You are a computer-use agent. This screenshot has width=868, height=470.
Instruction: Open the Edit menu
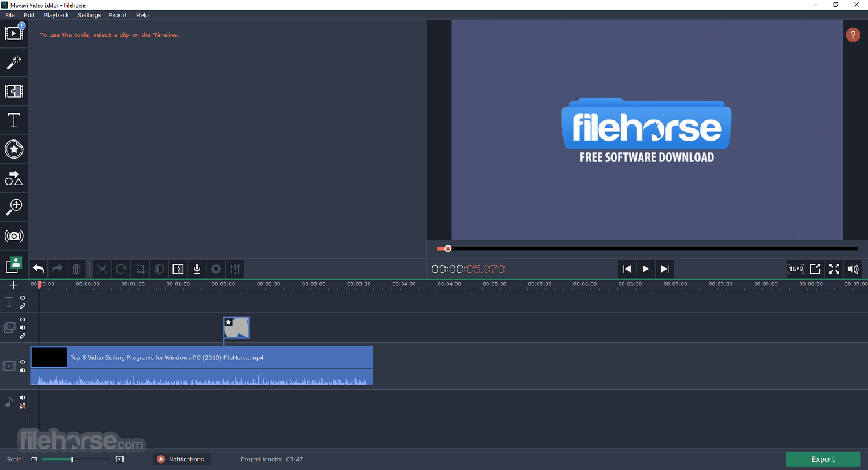click(x=29, y=15)
